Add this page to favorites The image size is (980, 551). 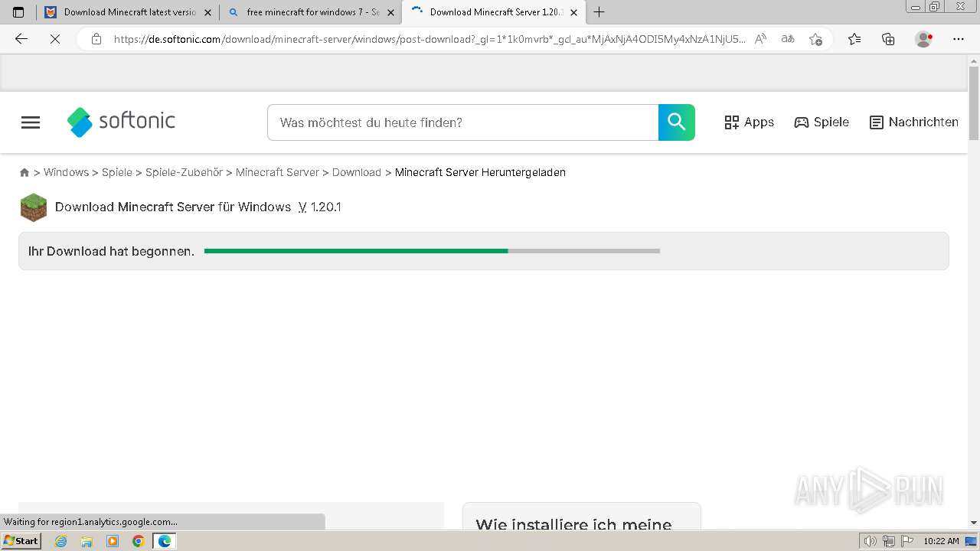(x=815, y=39)
